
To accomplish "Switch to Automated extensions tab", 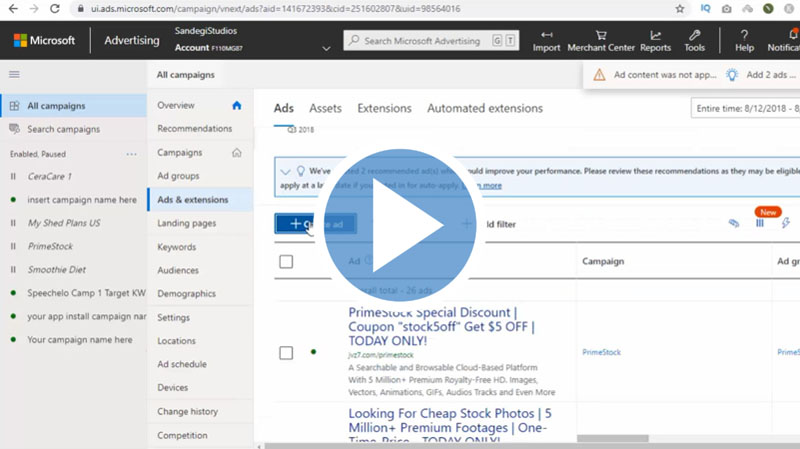I will tap(485, 108).
